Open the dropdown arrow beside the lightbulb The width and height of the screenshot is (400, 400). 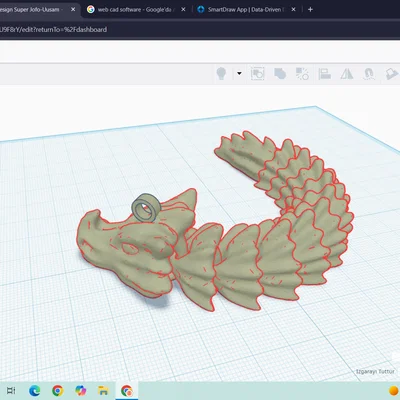(239, 73)
